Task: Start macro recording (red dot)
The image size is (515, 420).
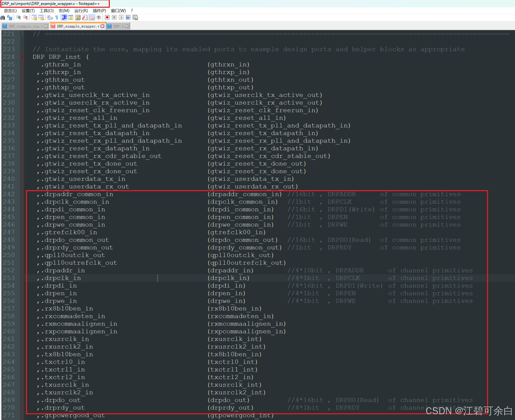Action: pyautogui.click(x=107, y=17)
